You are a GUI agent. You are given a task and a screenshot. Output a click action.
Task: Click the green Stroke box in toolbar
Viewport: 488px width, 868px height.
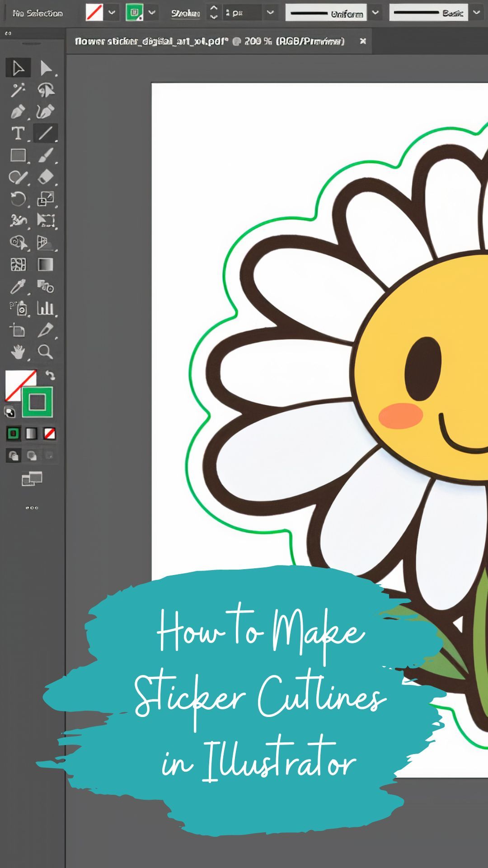(38, 402)
